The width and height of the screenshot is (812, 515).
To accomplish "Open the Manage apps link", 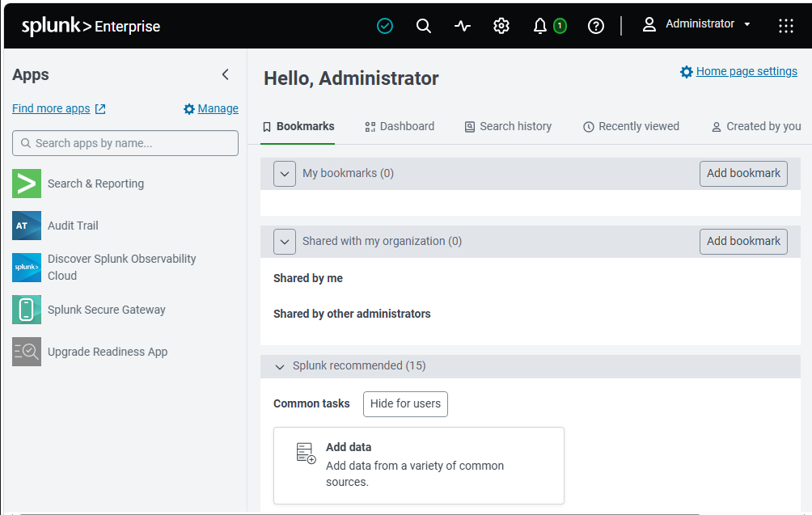I will coord(218,108).
